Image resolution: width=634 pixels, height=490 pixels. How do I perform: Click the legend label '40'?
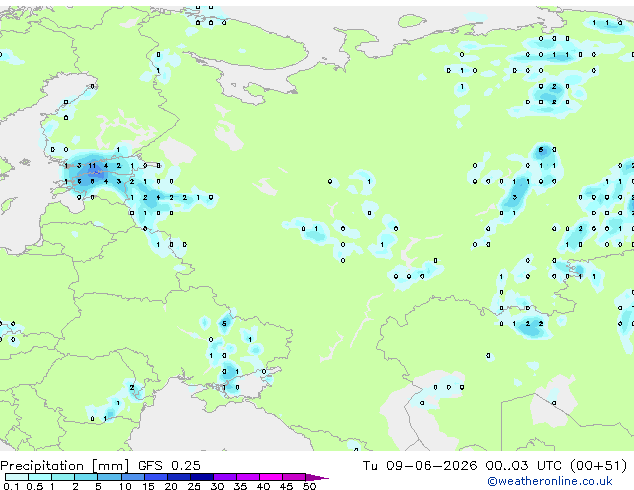(263, 486)
